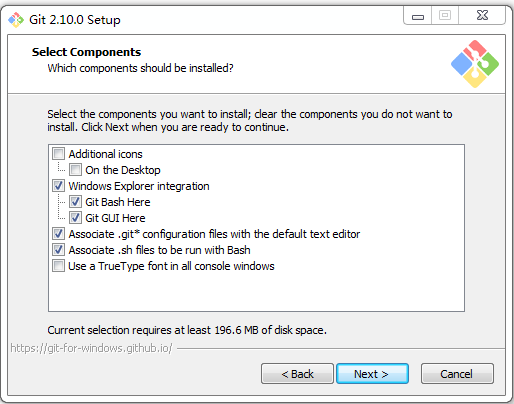Click the disabled maximize button
Screen dimensions: 514x404
point(445,16)
